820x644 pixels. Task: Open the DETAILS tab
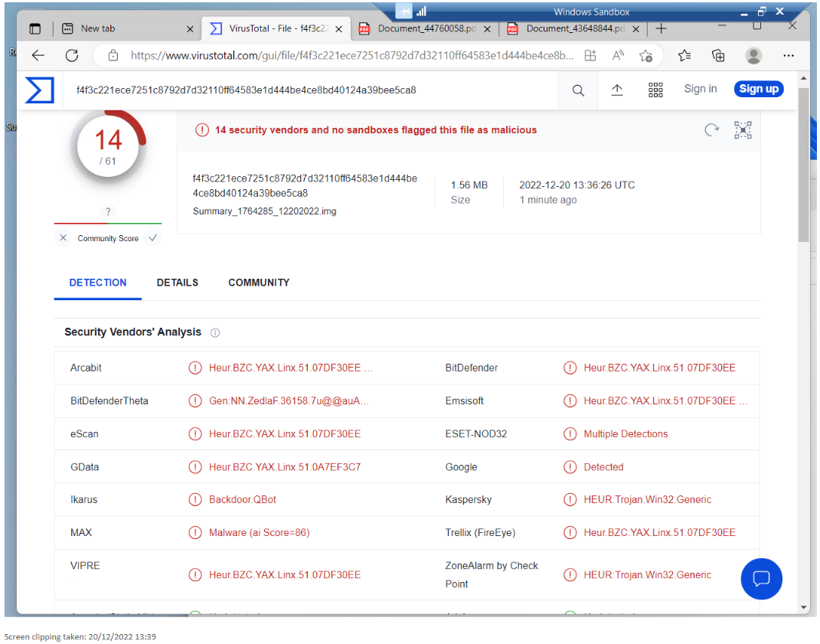[178, 283]
